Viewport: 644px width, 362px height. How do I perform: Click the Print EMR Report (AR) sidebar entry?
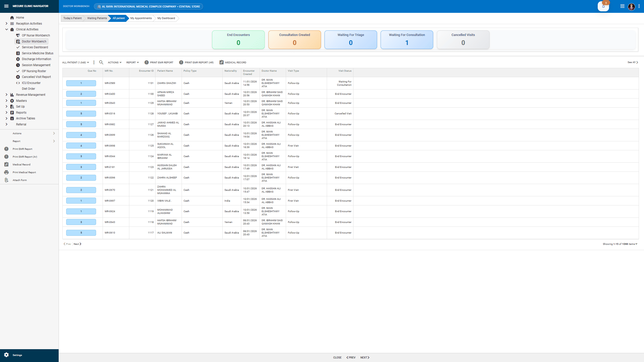(x=24, y=157)
